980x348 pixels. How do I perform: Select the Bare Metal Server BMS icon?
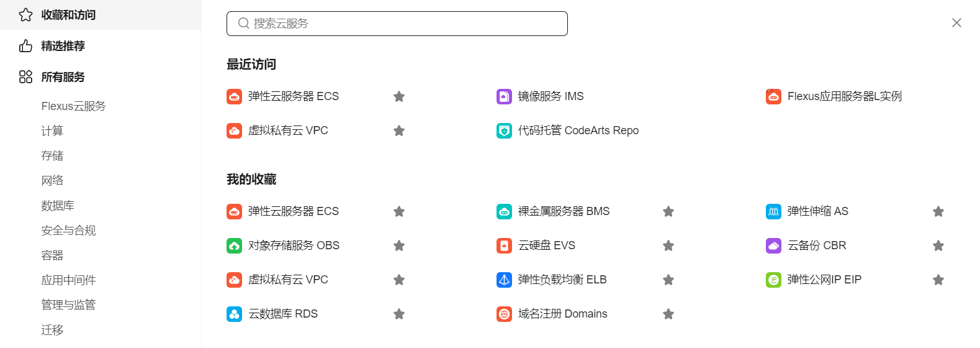(504, 211)
